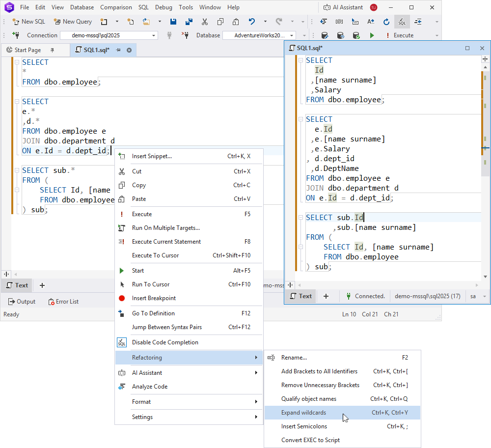Open the Database menu
The width and height of the screenshot is (491, 448).
coord(82,7)
